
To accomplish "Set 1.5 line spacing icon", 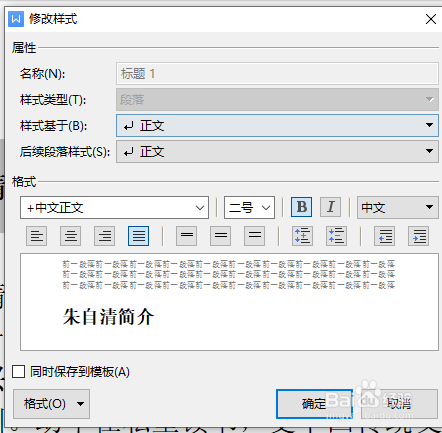I will tap(220, 236).
